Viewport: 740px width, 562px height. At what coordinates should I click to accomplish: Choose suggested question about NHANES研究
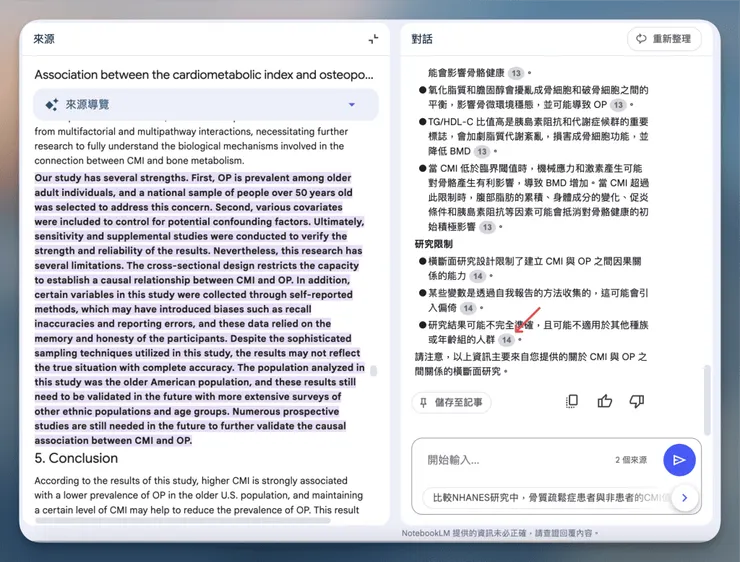(x=547, y=498)
